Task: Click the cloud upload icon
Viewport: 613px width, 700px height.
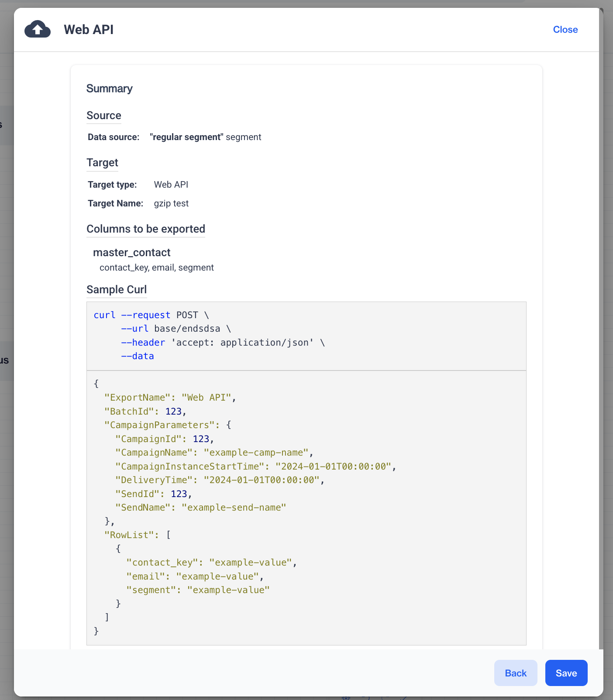Action: pos(38,29)
